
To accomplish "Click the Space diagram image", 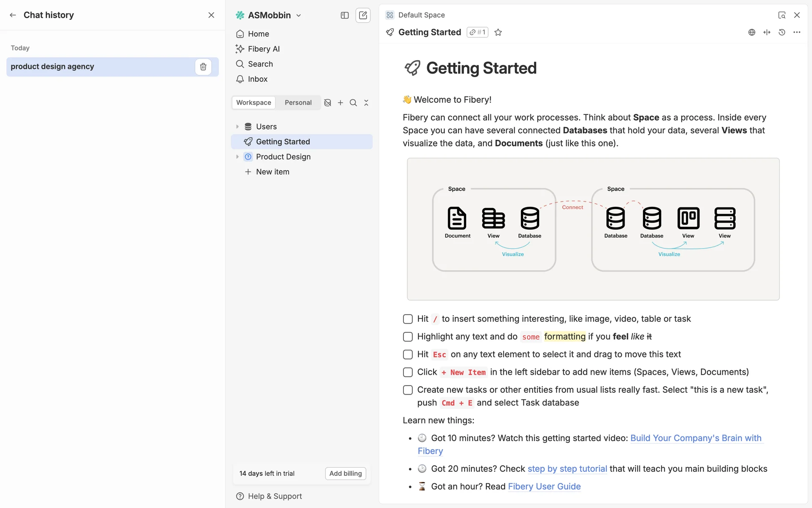I will pyautogui.click(x=593, y=229).
